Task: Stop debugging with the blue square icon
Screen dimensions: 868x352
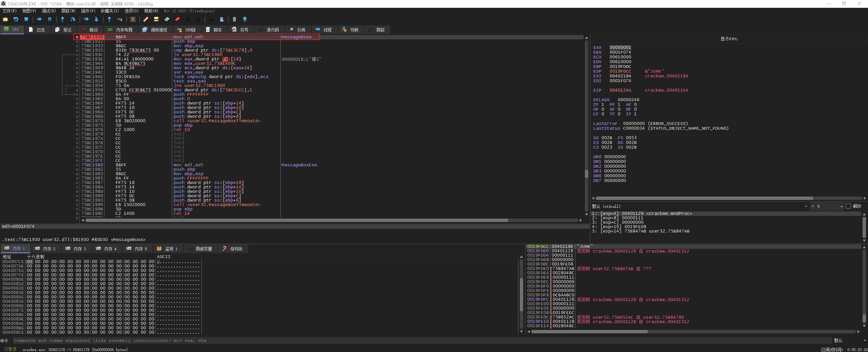Action: point(26,19)
